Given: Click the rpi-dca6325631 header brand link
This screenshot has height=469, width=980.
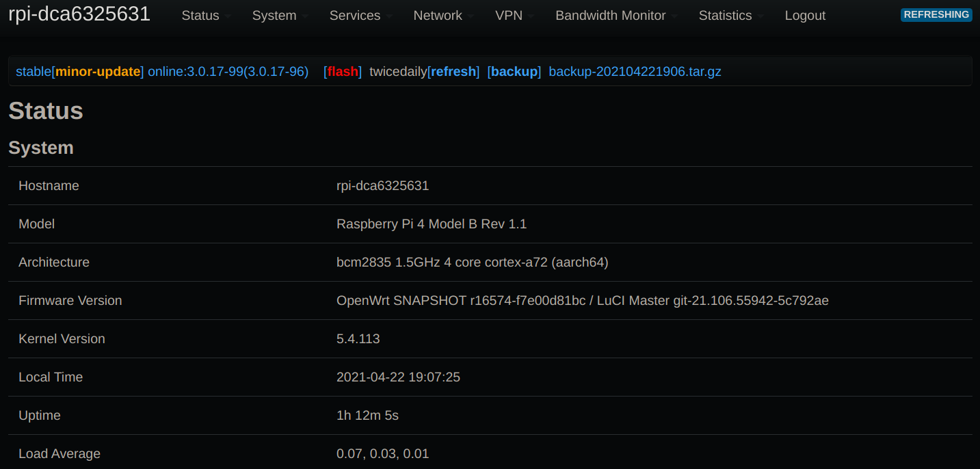Looking at the screenshot, I should click(79, 14).
